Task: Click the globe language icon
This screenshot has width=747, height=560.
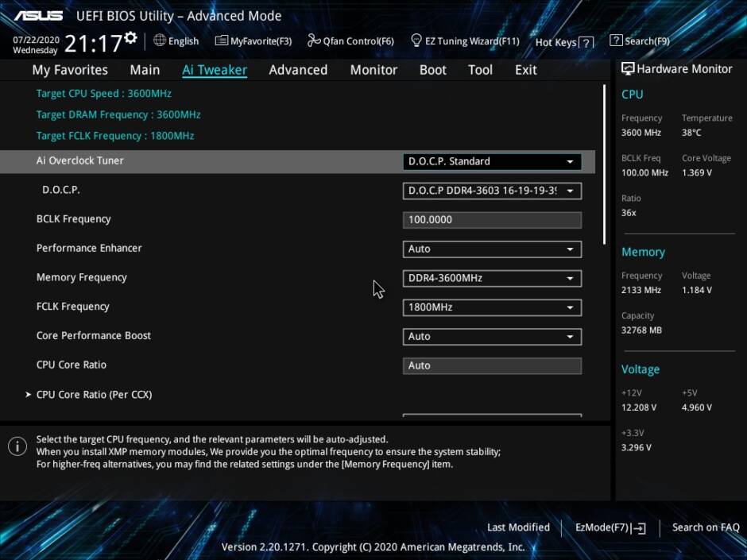Action: (x=160, y=41)
